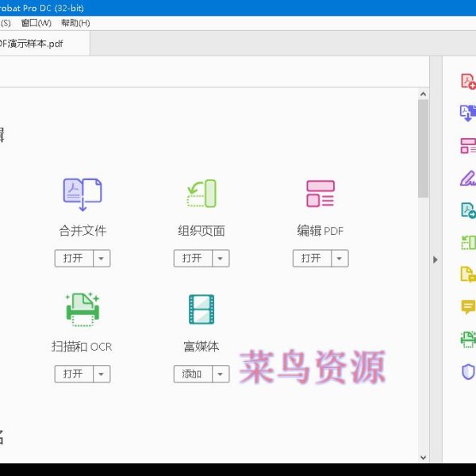Click 打开 button under 组织页面
Screen dimensions: 476x476
(x=193, y=259)
